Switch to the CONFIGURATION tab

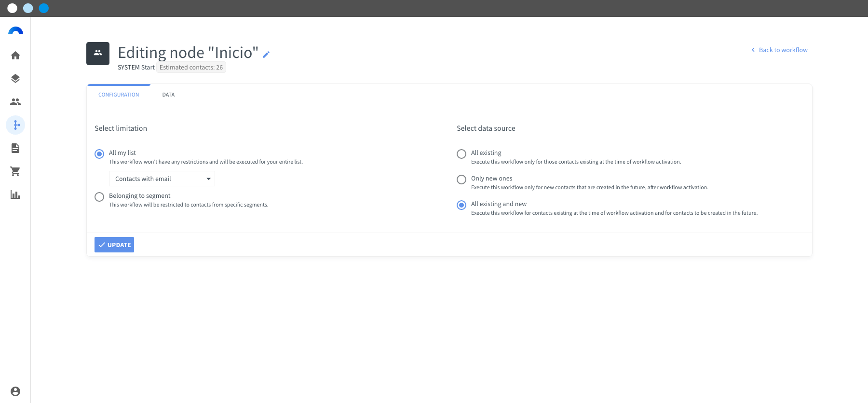(x=119, y=95)
